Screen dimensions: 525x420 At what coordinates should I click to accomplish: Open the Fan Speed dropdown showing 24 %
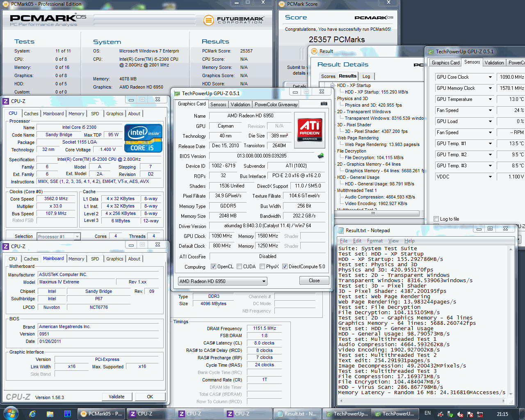(490, 110)
